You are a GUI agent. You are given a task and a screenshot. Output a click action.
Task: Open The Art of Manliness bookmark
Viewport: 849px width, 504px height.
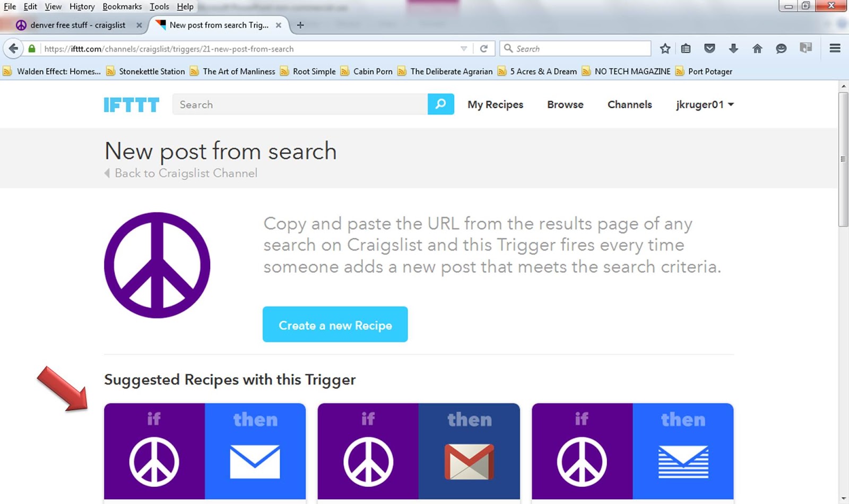(232, 71)
